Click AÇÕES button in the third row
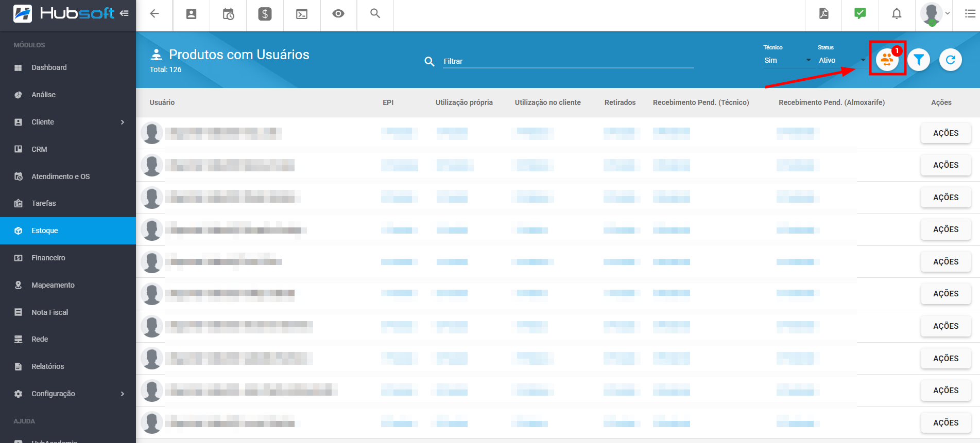This screenshot has width=980, height=443. coord(946,197)
